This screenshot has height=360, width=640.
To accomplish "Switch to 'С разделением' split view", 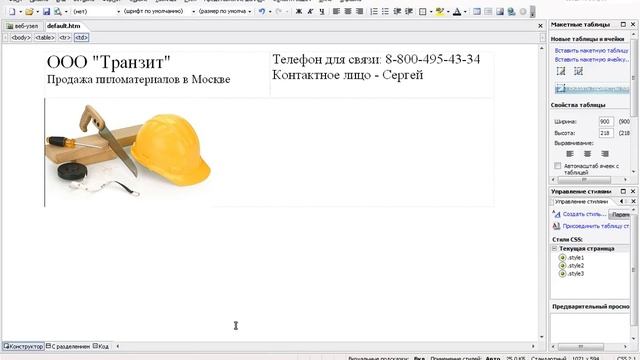I will tap(68, 346).
